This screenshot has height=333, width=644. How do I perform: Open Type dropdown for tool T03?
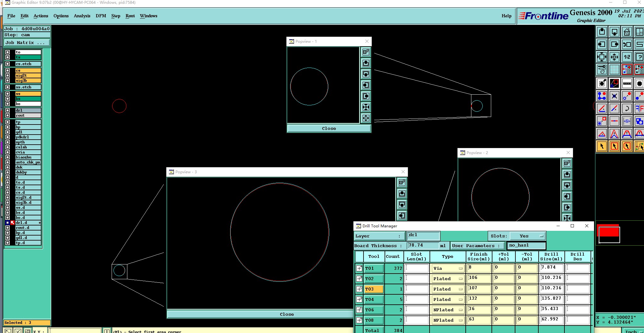pos(448,289)
